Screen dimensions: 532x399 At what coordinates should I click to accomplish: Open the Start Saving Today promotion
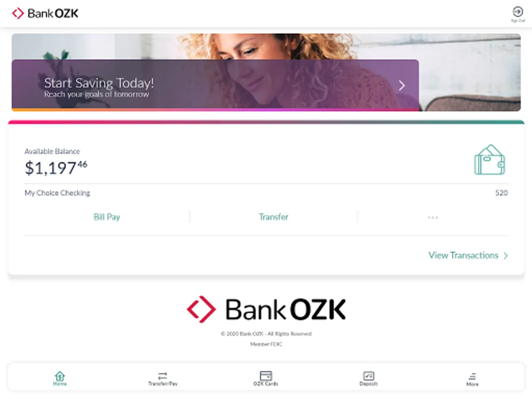pos(215,85)
